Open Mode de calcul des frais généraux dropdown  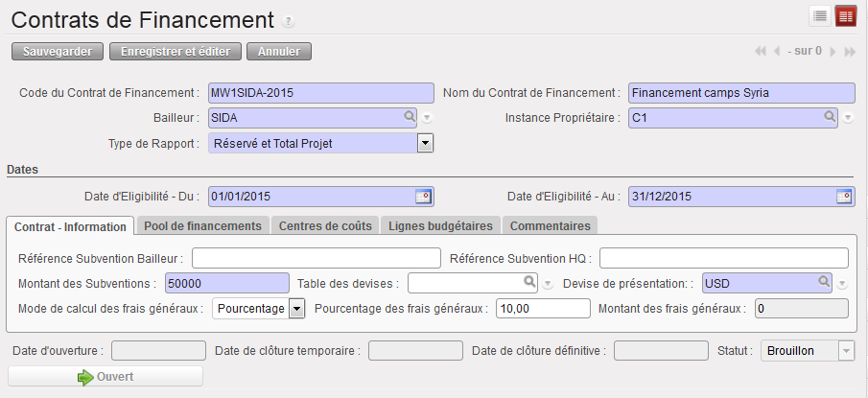[296, 308]
